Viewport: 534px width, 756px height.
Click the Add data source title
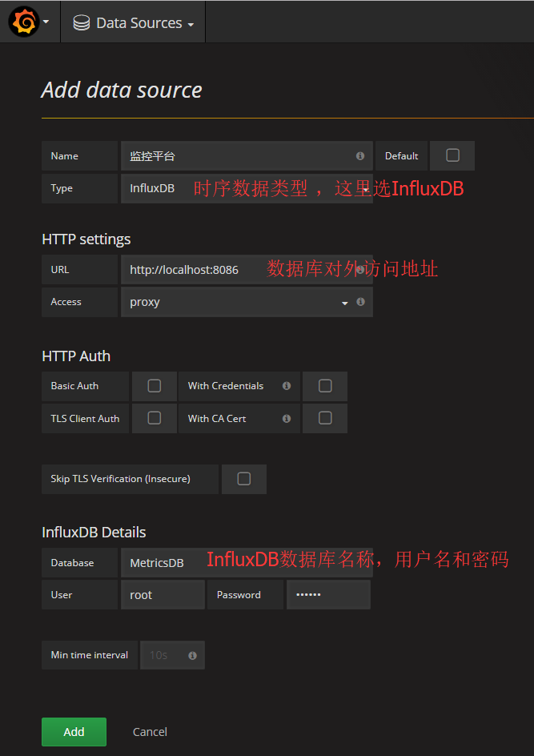click(122, 90)
